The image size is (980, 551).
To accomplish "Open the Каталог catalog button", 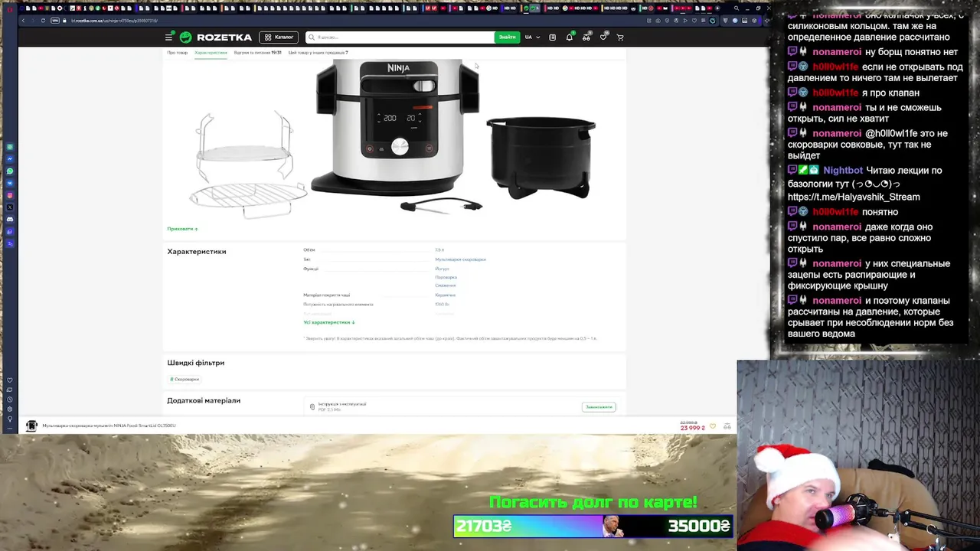I will [x=279, y=37].
